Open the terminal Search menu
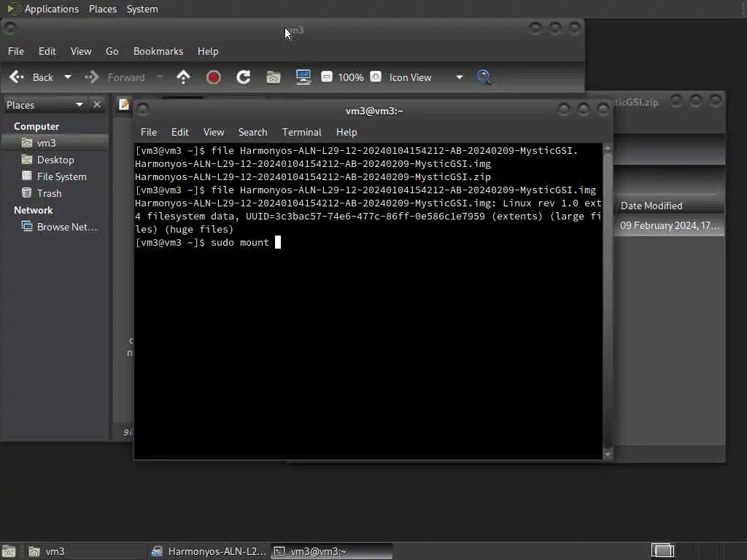Viewport: 747px width, 560px height. [x=253, y=132]
